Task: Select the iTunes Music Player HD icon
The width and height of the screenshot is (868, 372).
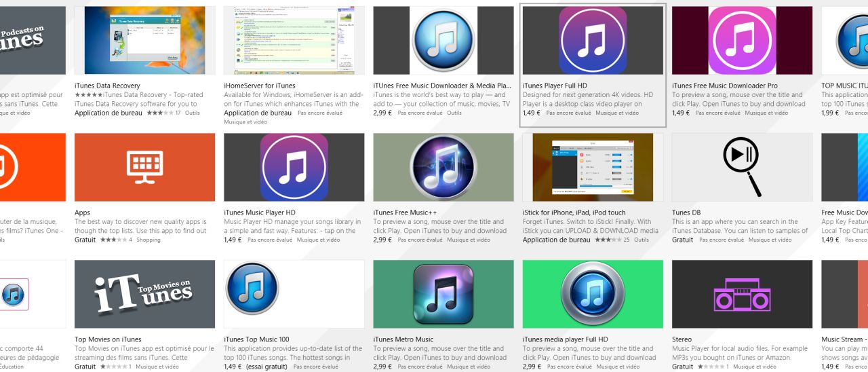Action: [294, 167]
